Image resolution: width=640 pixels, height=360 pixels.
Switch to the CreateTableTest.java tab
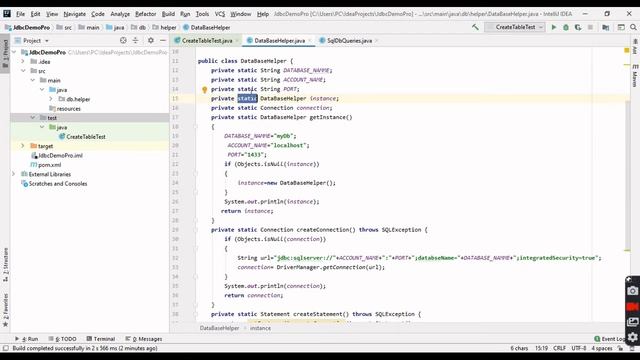[x=207, y=40]
